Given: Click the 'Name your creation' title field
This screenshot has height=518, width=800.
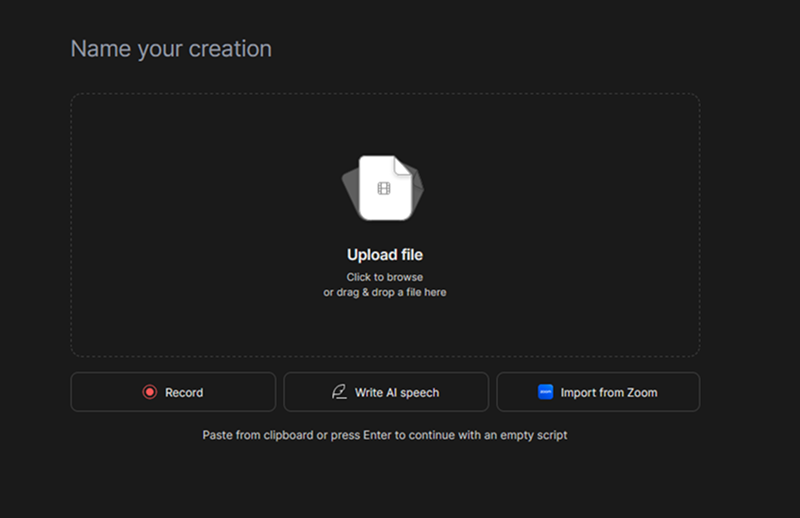Looking at the screenshot, I should click(171, 49).
